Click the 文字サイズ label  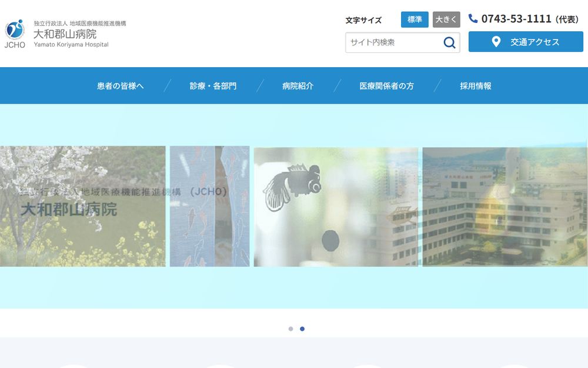(x=363, y=20)
